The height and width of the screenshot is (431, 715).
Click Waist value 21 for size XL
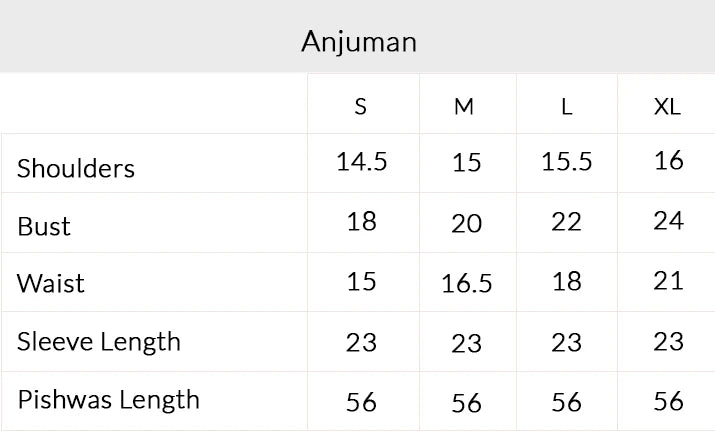[668, 281]
